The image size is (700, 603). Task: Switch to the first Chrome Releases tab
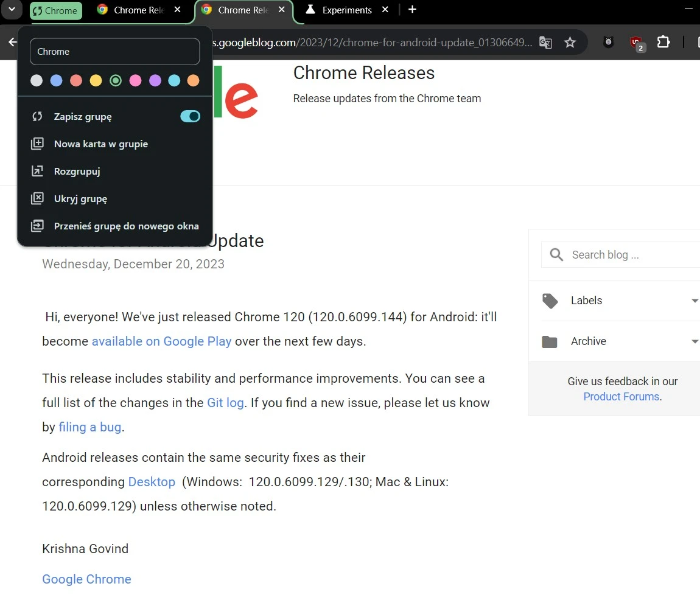coord(139,10)
